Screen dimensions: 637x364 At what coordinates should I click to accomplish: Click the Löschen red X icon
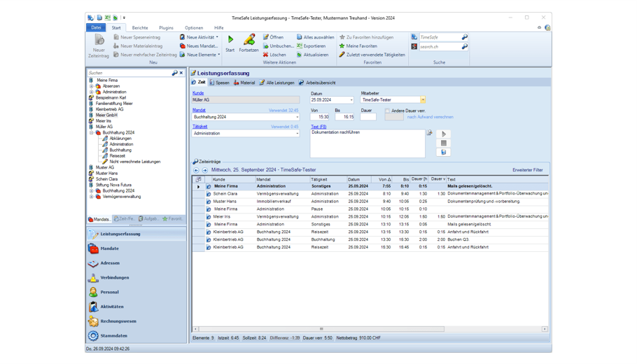coord(266,55)
